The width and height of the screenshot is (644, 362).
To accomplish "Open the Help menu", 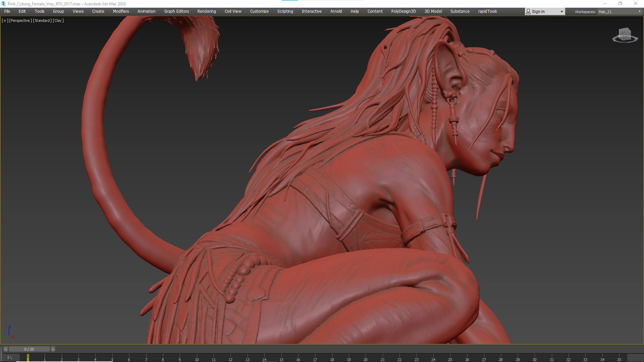I will tap(355, 11).
